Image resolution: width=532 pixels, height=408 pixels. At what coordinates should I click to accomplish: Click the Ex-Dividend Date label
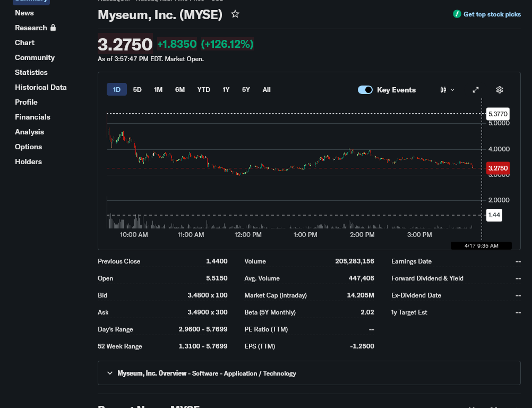pyautogui.click(x=416, y=295)
